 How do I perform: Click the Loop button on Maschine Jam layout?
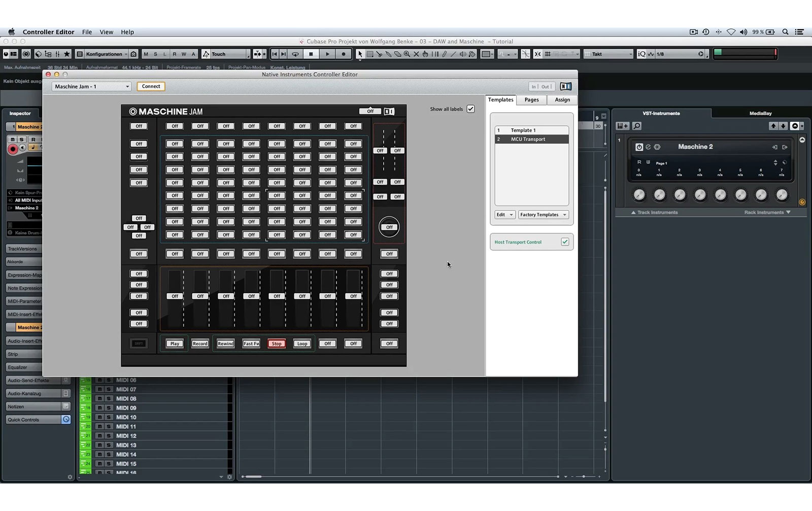(x=302, y=344)
